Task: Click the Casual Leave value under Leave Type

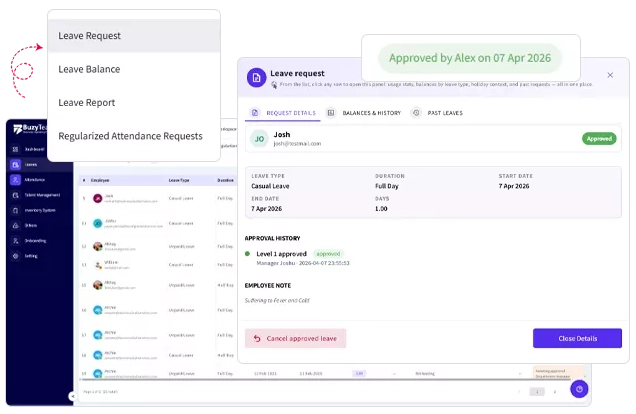Action: point(270,186)
